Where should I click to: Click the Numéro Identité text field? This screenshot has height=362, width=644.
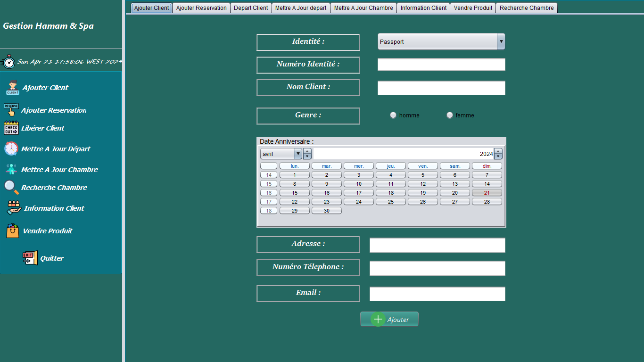441,65
